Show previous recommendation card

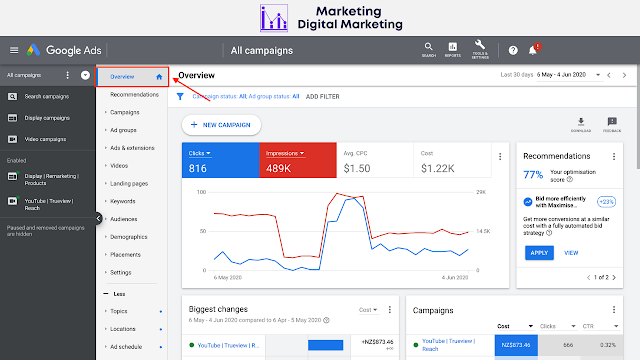click(x=588, y=278)
